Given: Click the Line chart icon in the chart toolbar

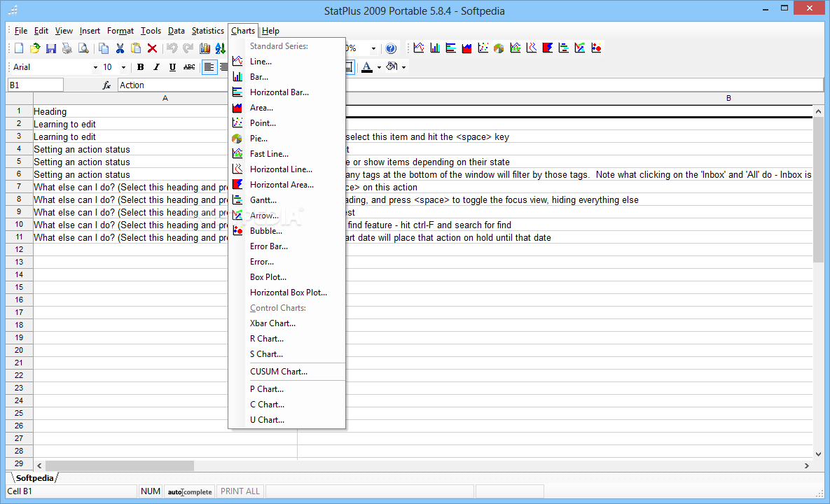Looking at the screenshot, I should point(419,48).
